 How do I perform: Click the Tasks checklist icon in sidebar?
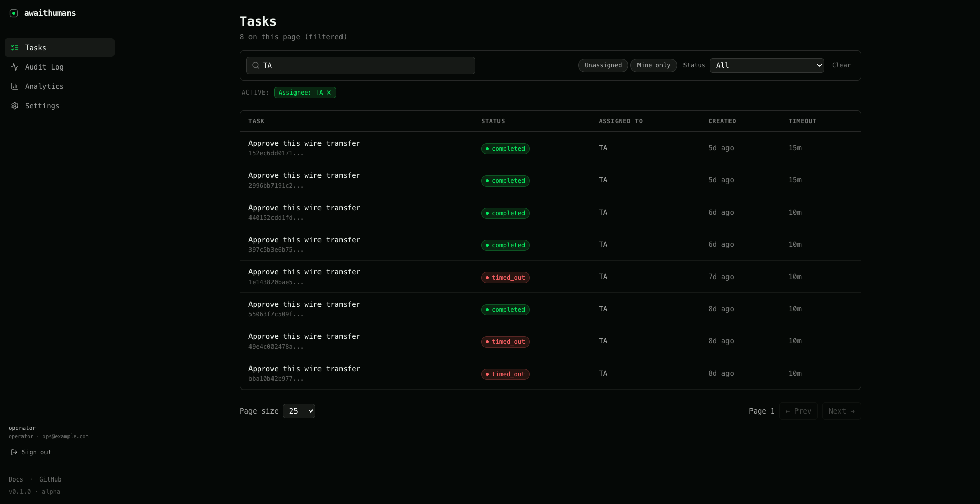pyautogui.click(x=15, y=48)
